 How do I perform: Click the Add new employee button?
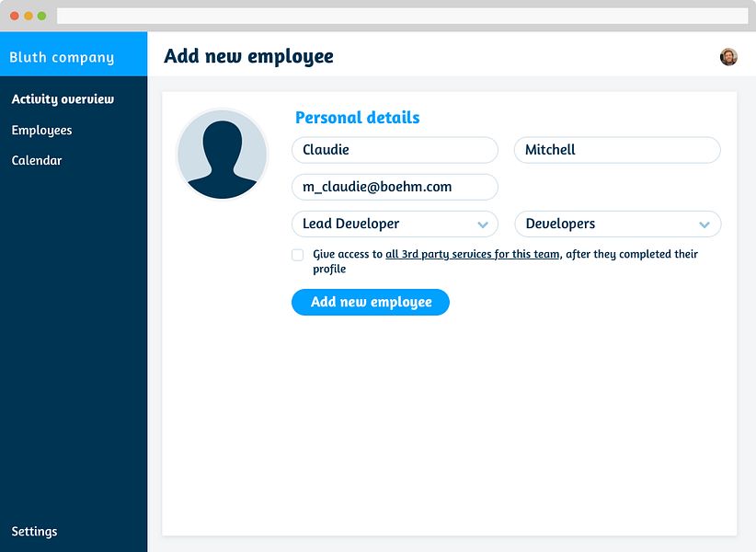click(x=371, y=303)
